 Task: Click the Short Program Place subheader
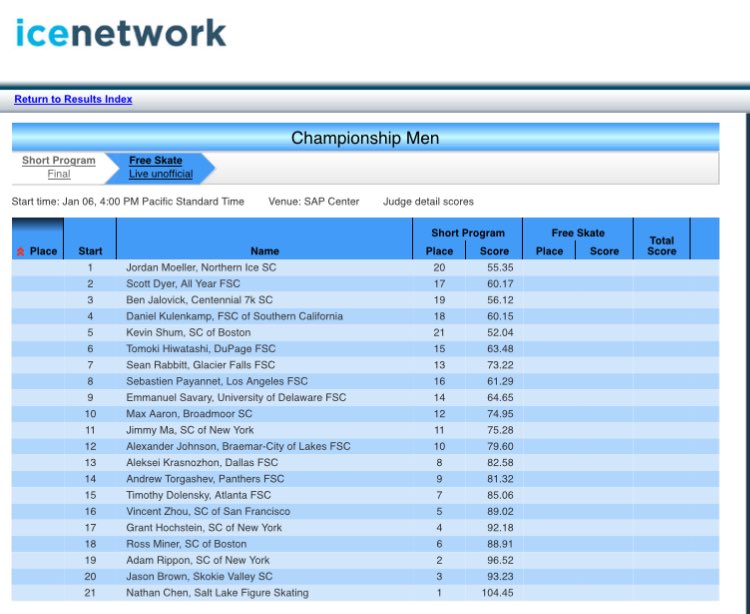439,251
